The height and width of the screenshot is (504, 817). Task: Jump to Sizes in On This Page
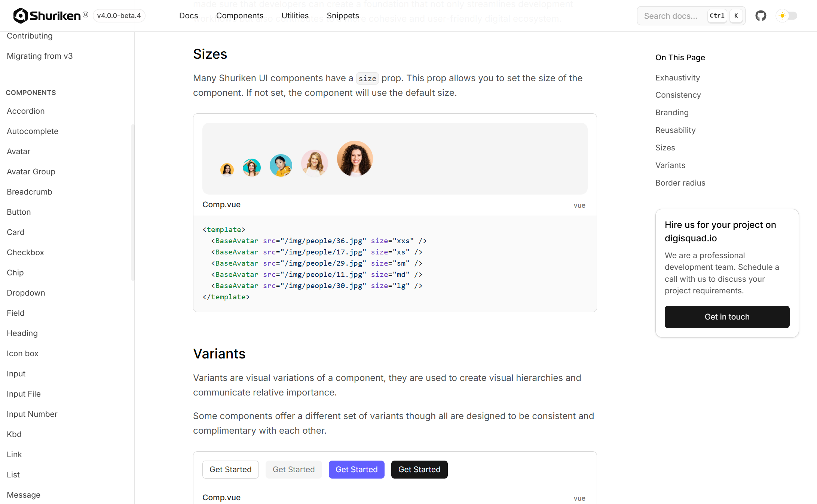665,148
